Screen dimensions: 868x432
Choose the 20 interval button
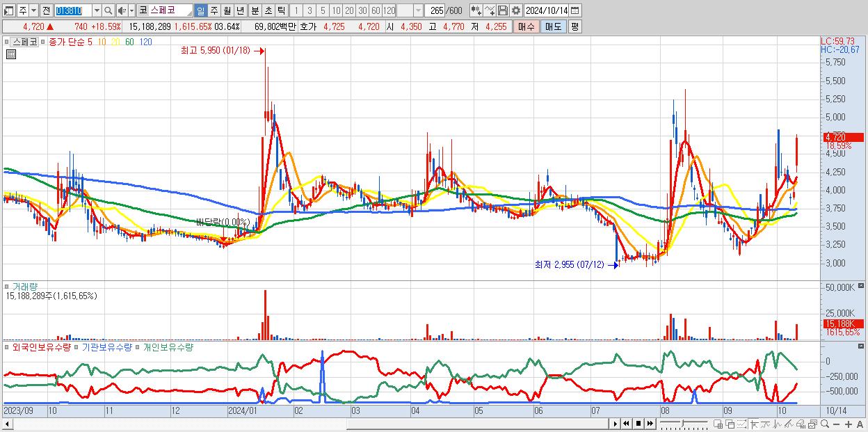(x=349, y=10)
